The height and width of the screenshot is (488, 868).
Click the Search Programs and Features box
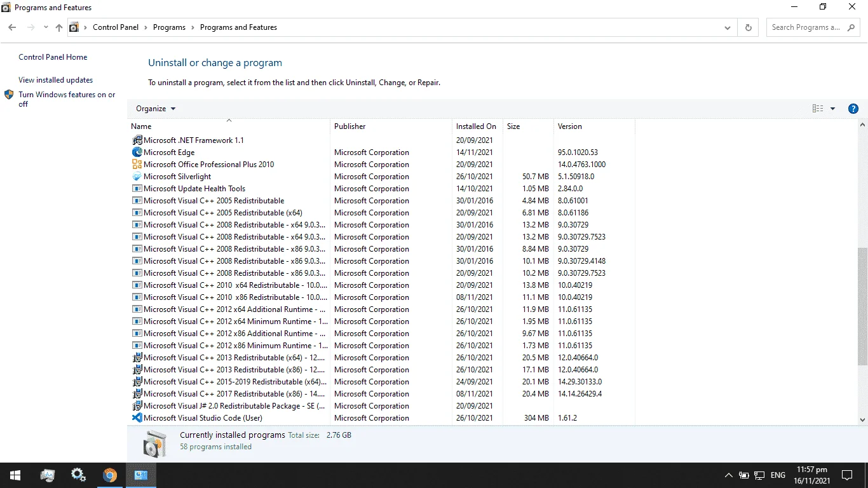pyautogui.click(x=813, y=27)
